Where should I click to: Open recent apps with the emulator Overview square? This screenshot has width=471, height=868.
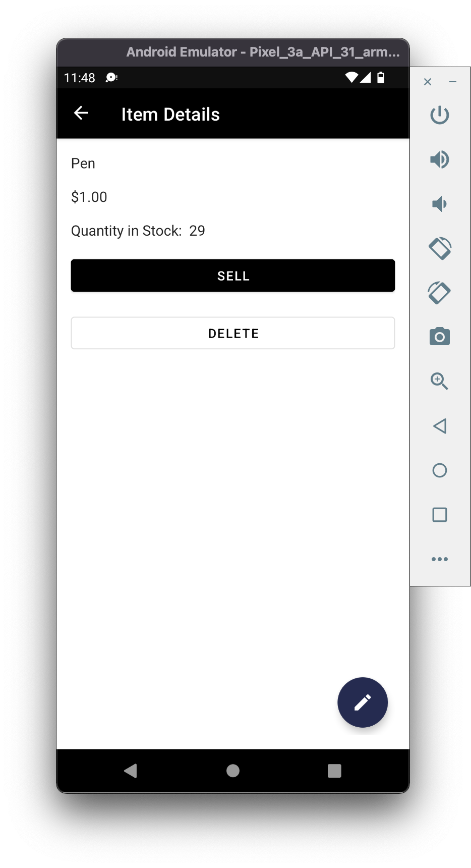[439, 514]
